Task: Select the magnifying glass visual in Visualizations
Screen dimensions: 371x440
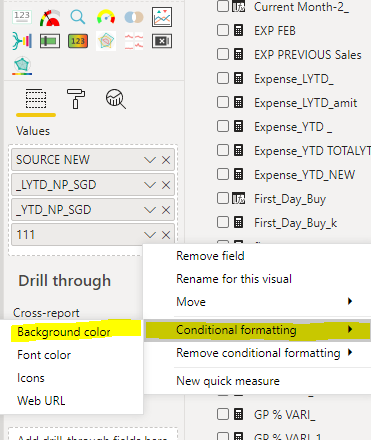Action: [78, 17]
